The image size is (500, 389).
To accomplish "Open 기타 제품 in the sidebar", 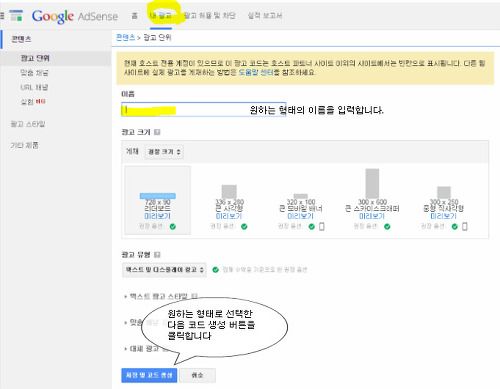I will (25, 145).
